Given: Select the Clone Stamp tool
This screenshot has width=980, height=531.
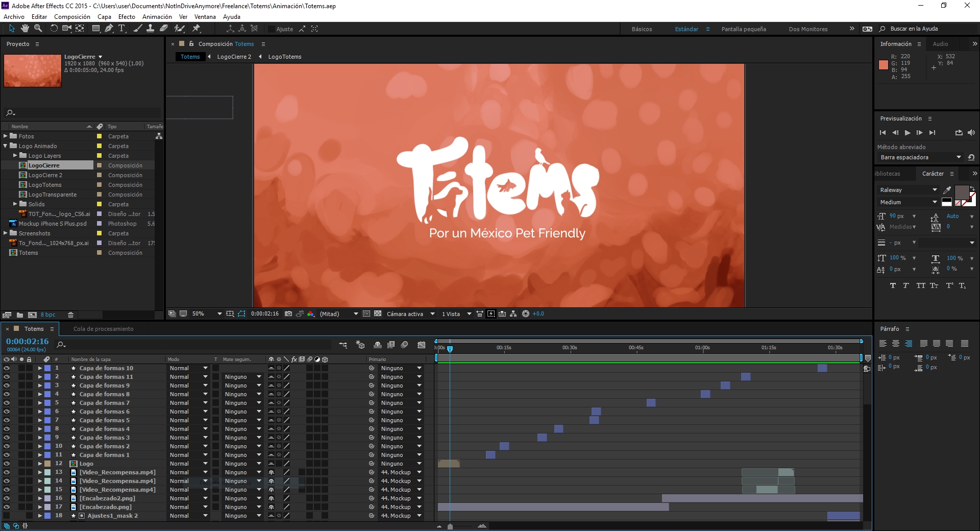Looking at the screenshot, I should click(151, 29).
